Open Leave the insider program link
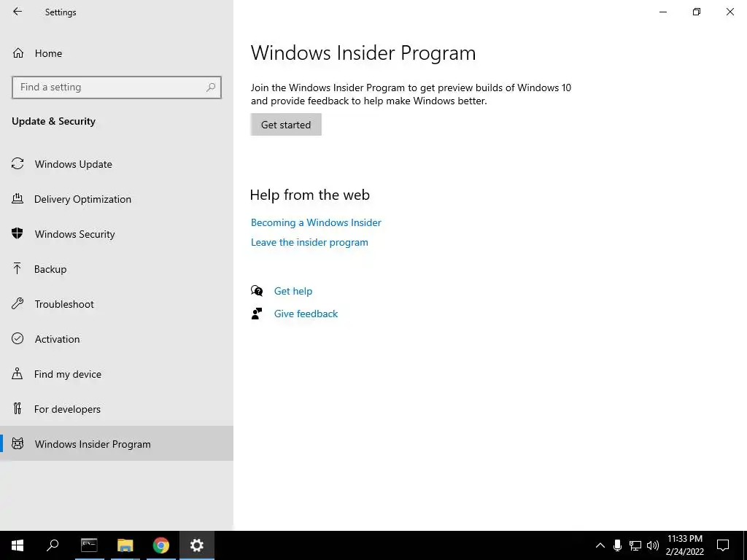 309,242
